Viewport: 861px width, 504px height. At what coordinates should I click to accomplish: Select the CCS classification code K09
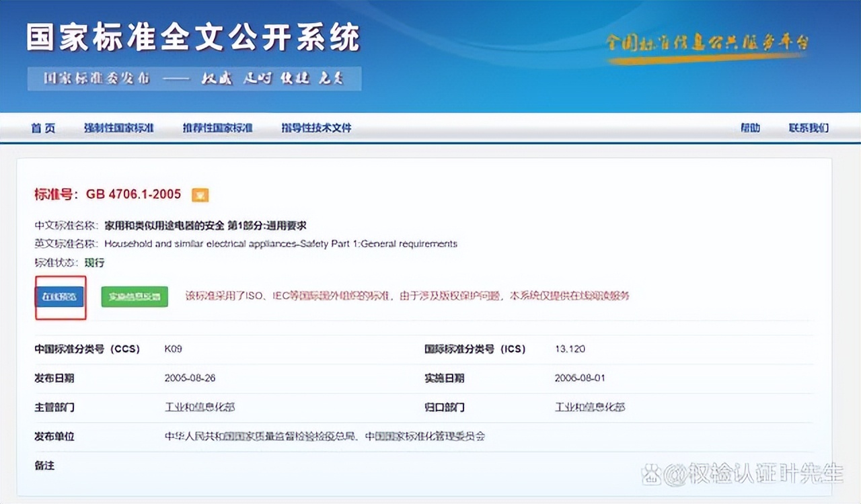pyautogui.click(x=172, y=349)
